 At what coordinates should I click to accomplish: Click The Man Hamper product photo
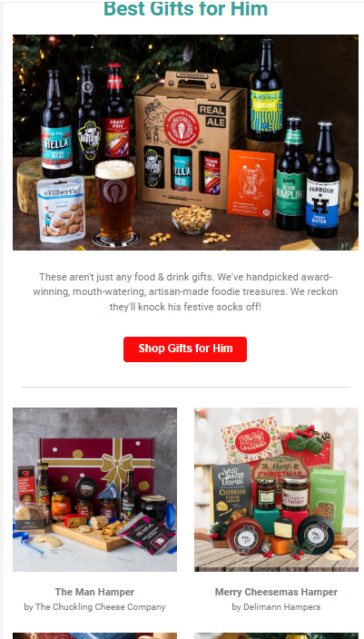(94, 489)
